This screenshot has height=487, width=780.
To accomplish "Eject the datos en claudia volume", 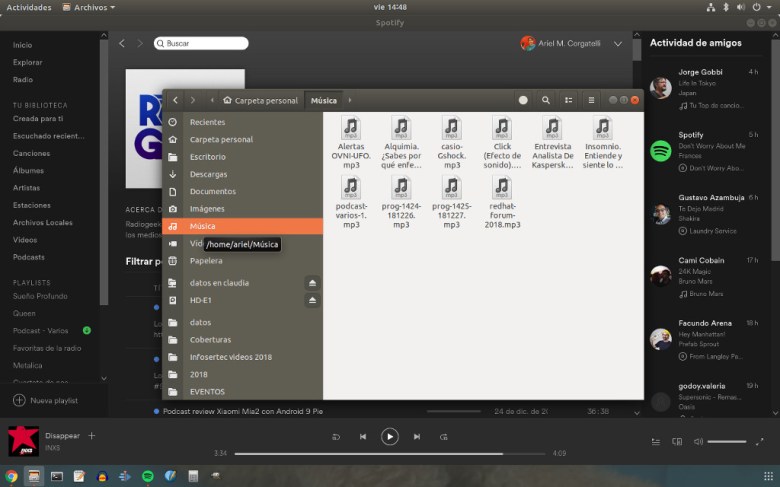I will pos(312,283).
